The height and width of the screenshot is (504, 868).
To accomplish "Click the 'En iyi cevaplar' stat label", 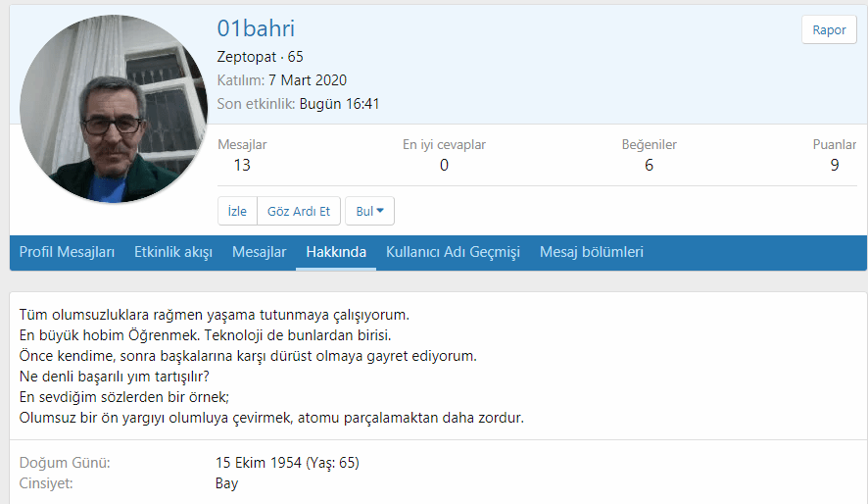I will [x=444, y=144].
